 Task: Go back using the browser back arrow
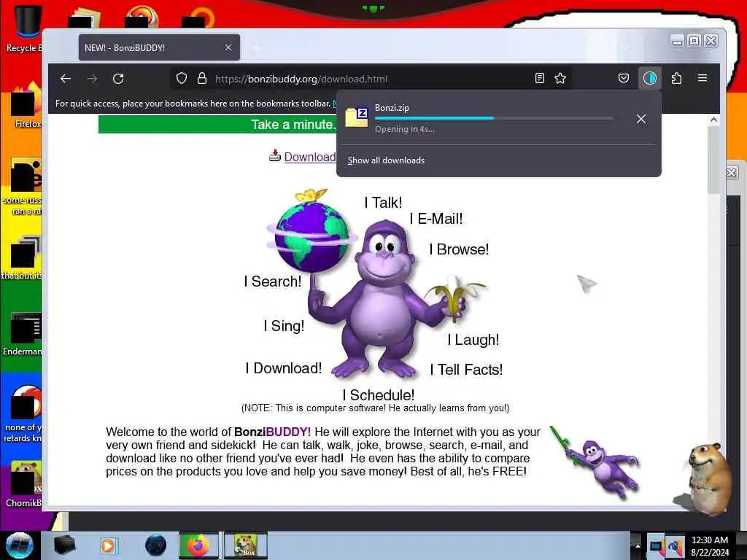coord(66,79)
